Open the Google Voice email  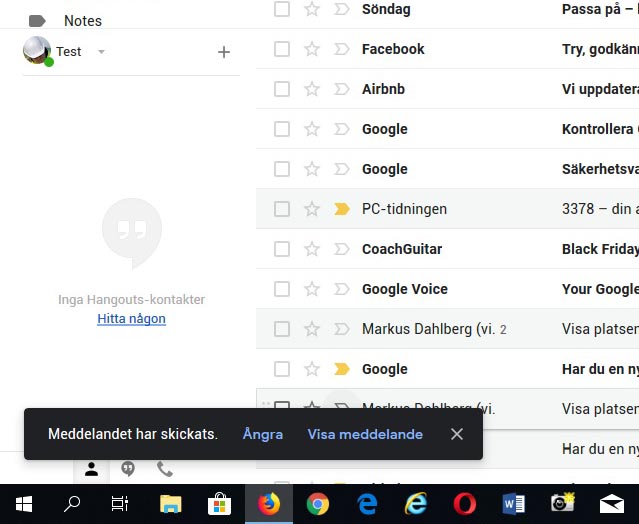coord(447,289)
